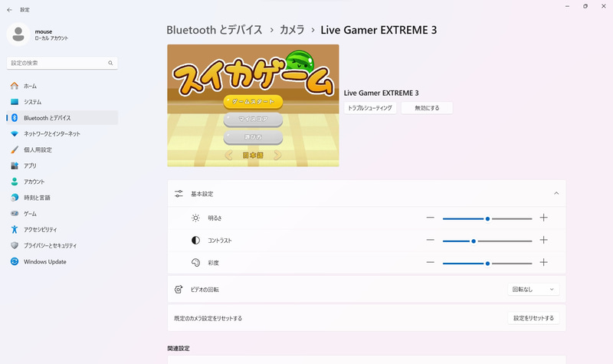Click the 無効にする button
Screen dimensions: 613x364
point(427,108)
